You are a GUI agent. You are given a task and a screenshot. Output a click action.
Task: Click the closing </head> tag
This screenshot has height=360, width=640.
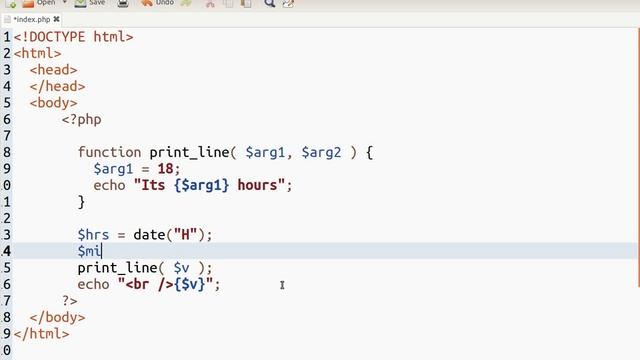(57, 86)
